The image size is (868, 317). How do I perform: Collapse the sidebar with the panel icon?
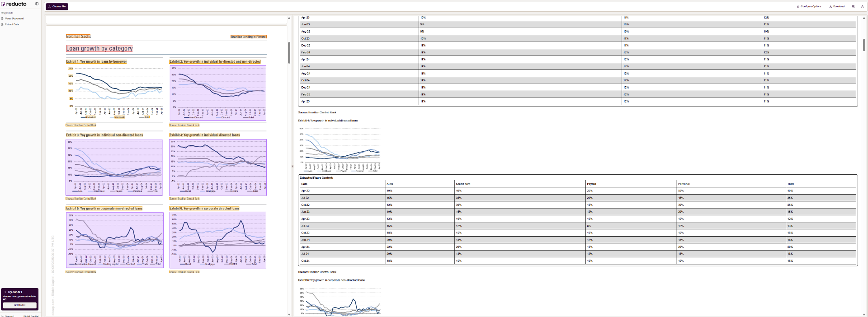pyautogui.click(x=37, y=4)
